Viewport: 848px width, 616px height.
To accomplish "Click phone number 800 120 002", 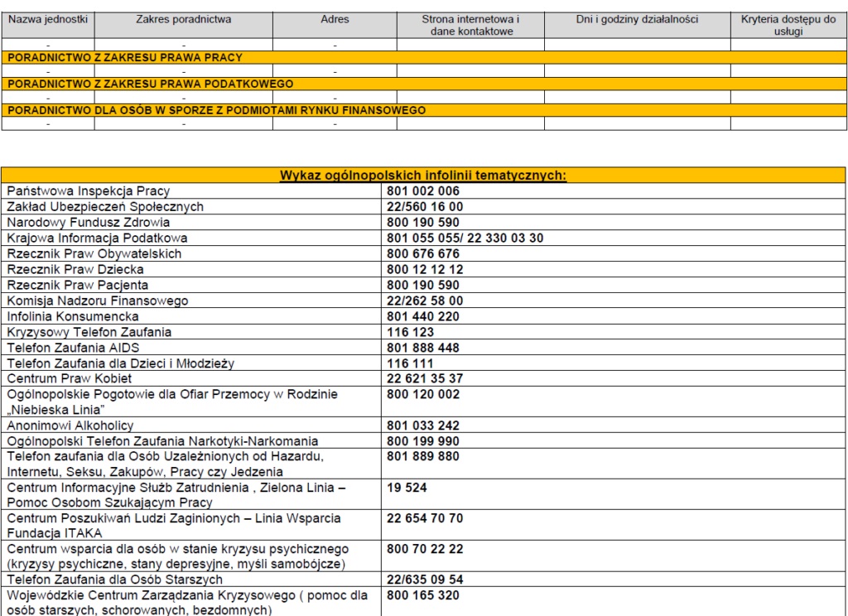I will (423, 394).
